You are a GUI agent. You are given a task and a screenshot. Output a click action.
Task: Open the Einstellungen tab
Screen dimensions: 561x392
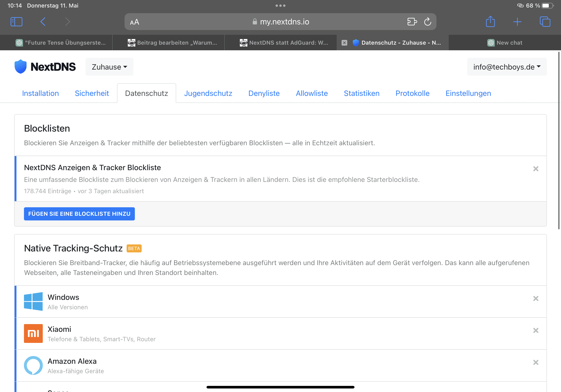[468, 93]
